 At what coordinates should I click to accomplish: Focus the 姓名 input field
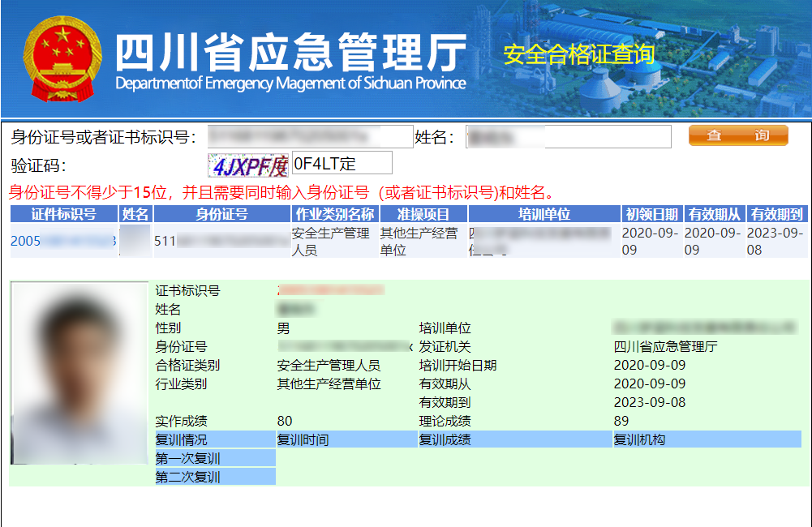(569, 137)
